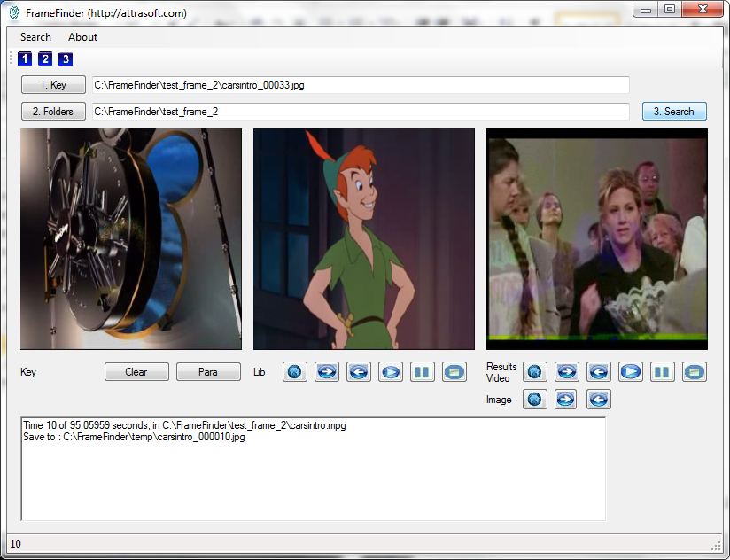This screenshot has width=730, height=560.
Task: Click the 'Lib' label
Action: click(260, 372)
